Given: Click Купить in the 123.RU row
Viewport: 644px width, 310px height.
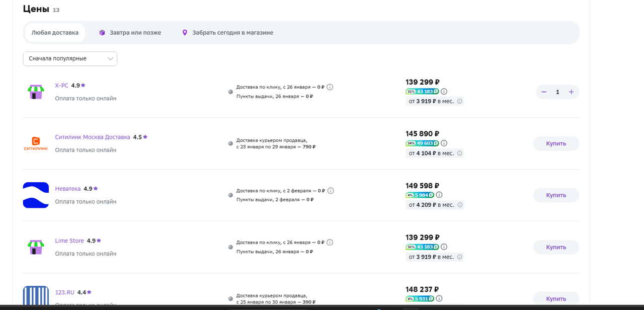Looking at the screenshot, I should pyautogui.click(x=556, y=298).
